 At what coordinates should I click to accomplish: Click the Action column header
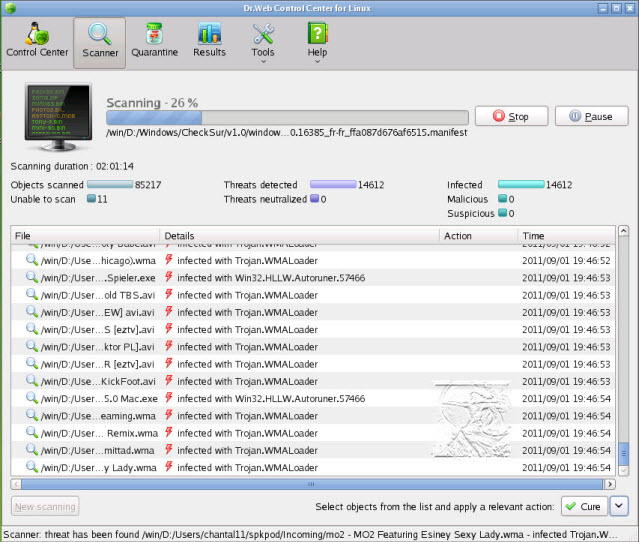[478, 236]
